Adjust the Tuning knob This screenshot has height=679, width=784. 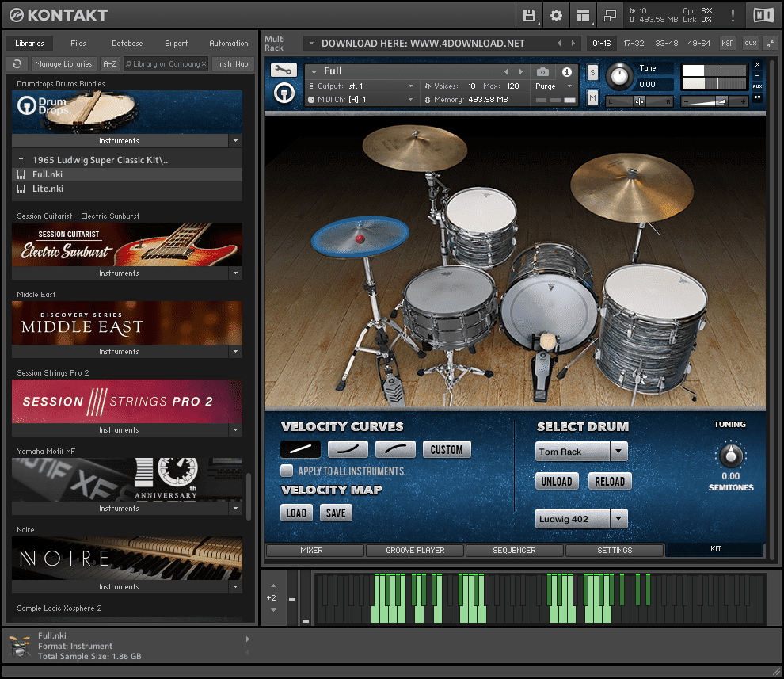730,456
